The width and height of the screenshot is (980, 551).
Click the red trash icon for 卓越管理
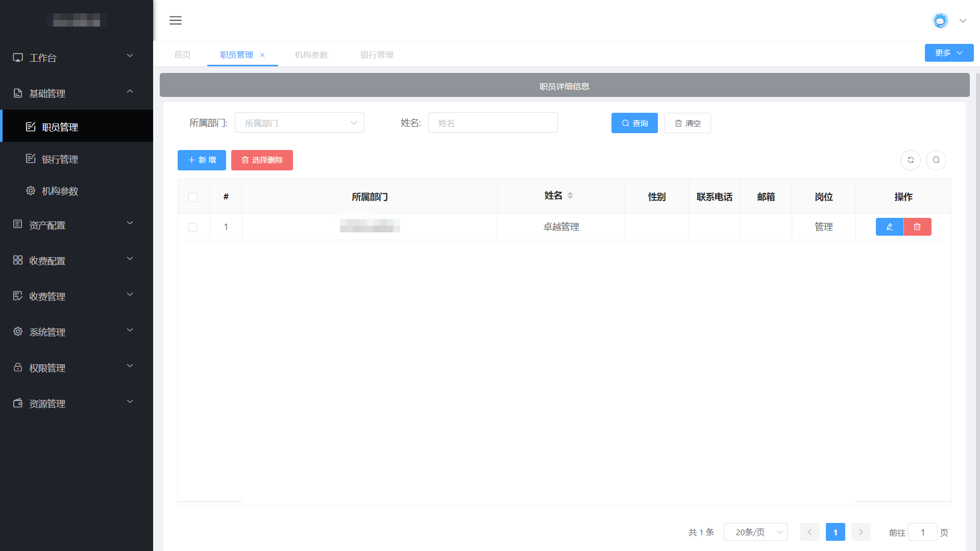click(917, 227)
